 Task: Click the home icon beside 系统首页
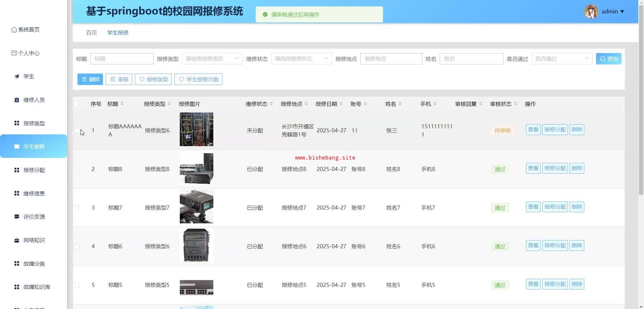point(14,30)
